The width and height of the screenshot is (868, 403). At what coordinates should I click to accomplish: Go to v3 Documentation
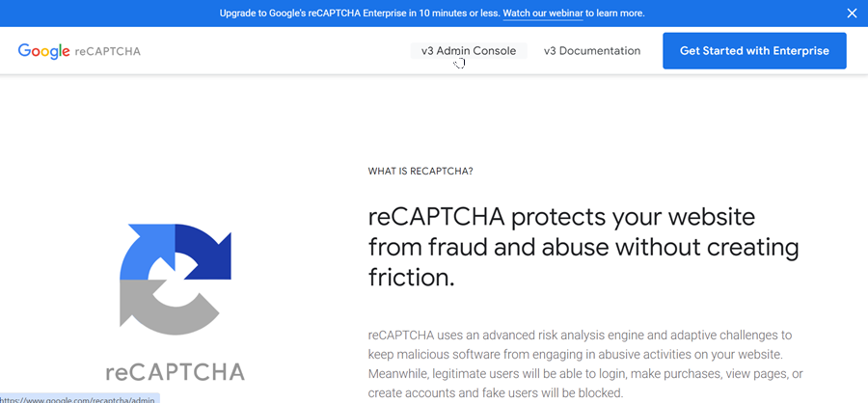(592, 51)
